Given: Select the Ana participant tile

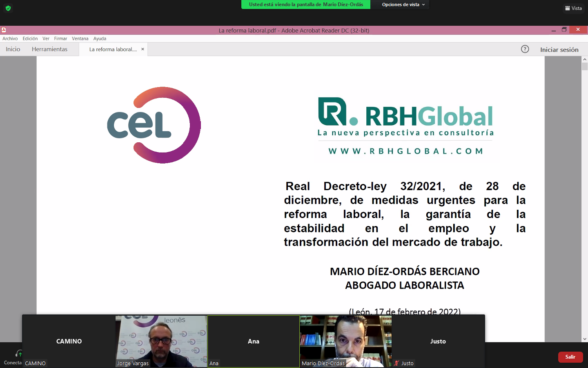Looking at the screenshot, I should [x=254, y=341].
